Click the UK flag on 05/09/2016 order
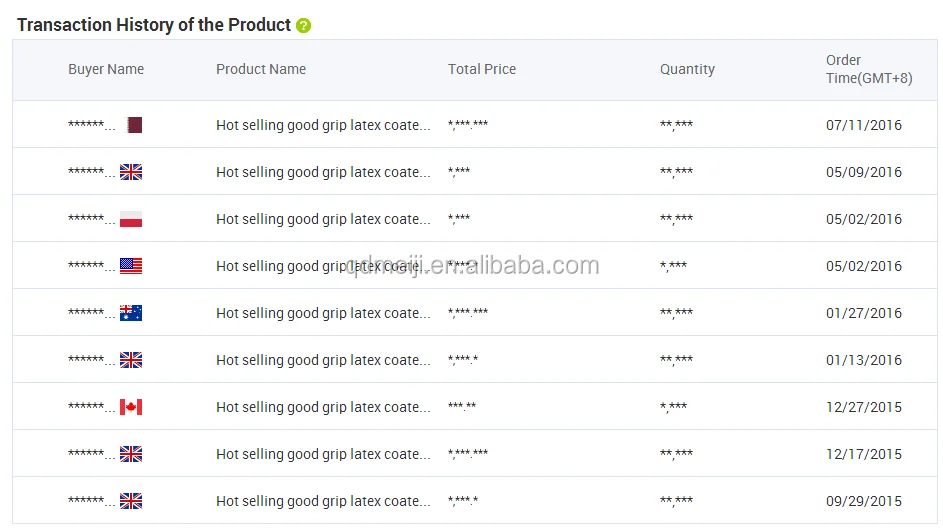The image size is (943, 532). 131,172
